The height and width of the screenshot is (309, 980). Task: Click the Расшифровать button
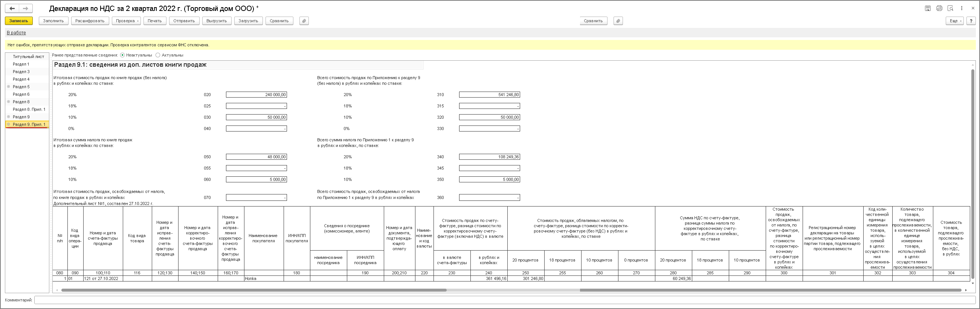(90, 21)
